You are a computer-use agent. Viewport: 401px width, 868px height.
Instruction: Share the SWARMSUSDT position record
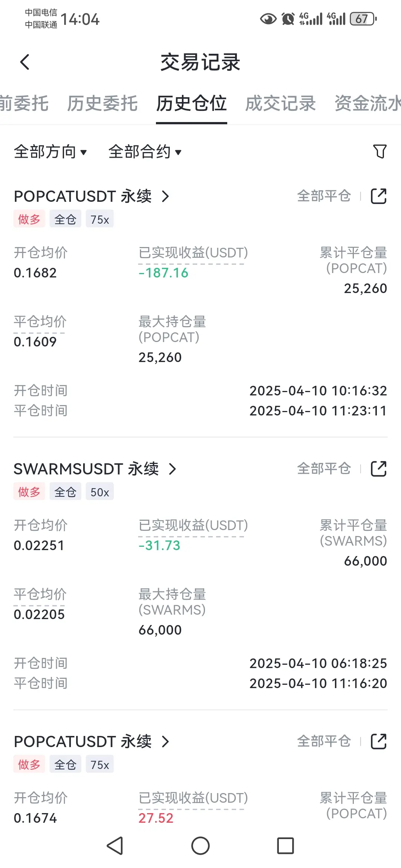click(379, 469)
